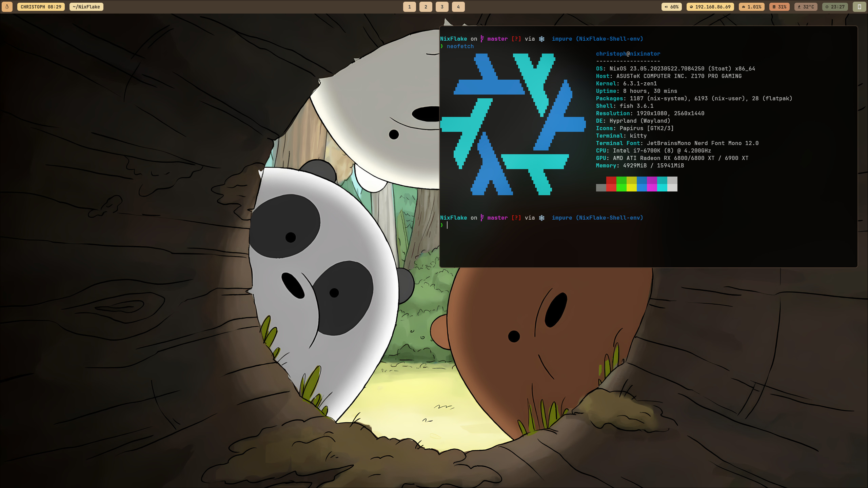Click the christoph@nixinator text in terminal

tap(628, 54)
